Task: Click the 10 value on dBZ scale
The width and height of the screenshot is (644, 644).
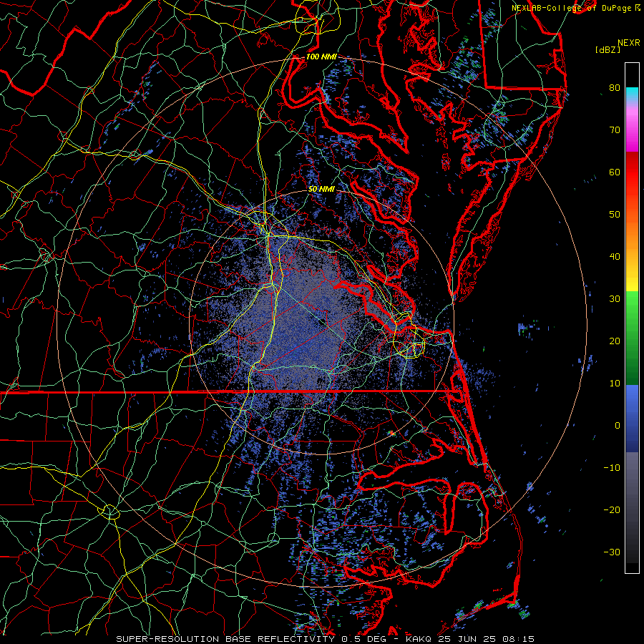Action: (615, 384)
